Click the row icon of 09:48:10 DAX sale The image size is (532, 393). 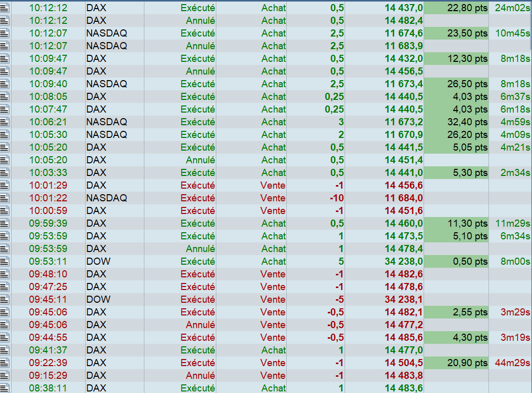pos(5,274)
